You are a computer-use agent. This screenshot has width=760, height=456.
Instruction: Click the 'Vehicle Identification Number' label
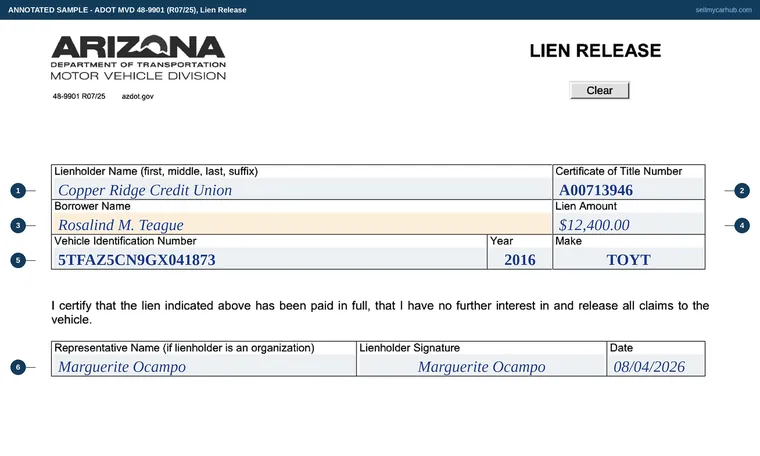125,241
